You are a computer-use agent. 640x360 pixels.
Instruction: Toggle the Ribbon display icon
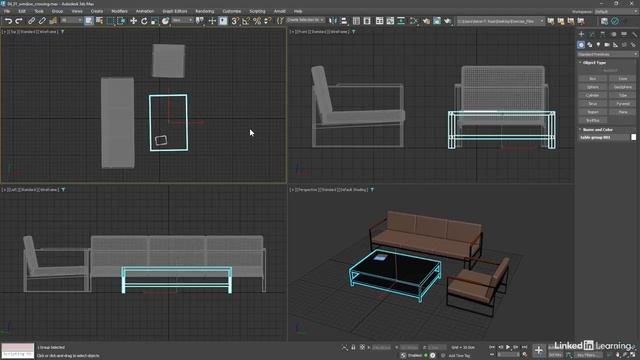pyautogui.click(x=380, y=20)
